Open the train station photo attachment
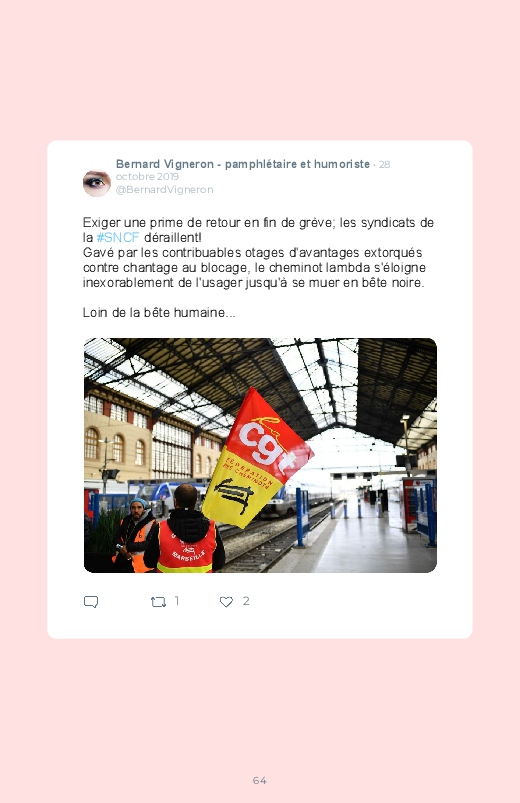This screenshot has width=520, height=803. [x=260, y=455]
